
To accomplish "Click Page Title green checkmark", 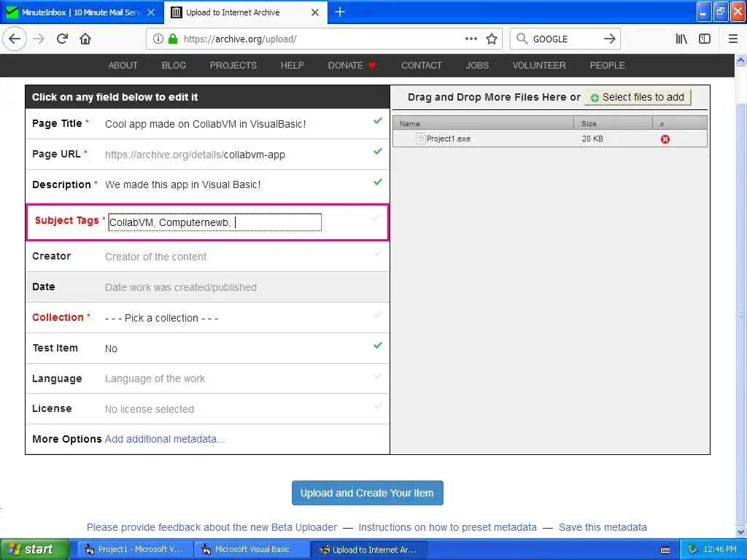I will click(x=378, y=121).
